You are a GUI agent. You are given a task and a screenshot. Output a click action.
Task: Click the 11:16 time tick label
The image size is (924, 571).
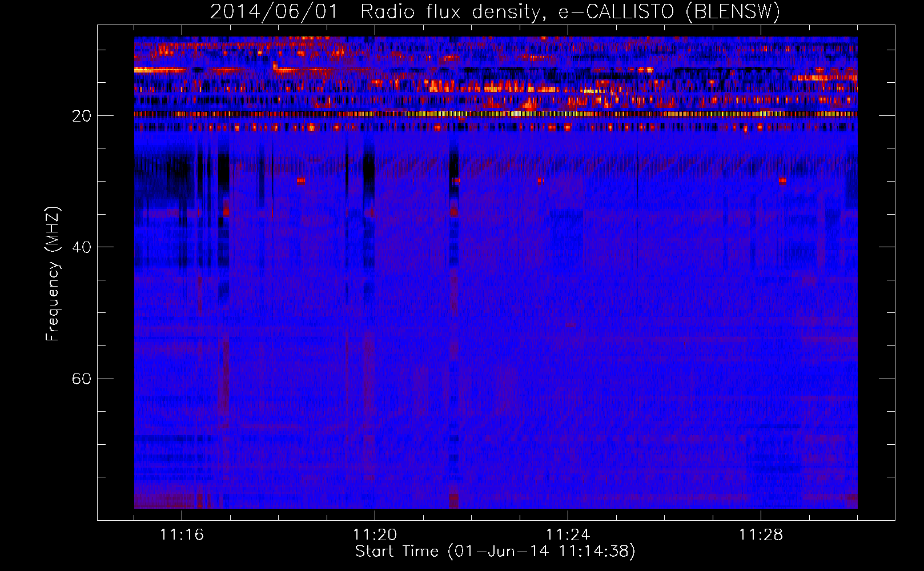pyautogui.click(x=182, y=535)
